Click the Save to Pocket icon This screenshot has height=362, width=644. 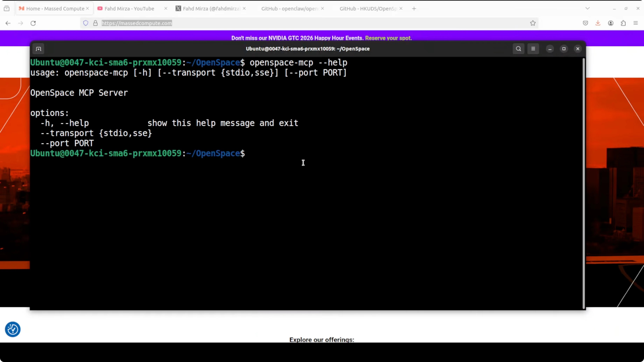585,23
